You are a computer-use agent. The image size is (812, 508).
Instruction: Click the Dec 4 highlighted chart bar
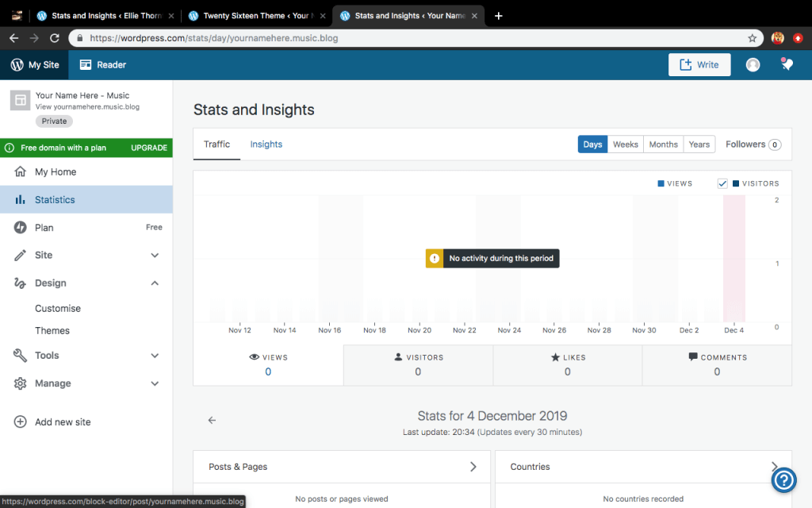point(734,258)
